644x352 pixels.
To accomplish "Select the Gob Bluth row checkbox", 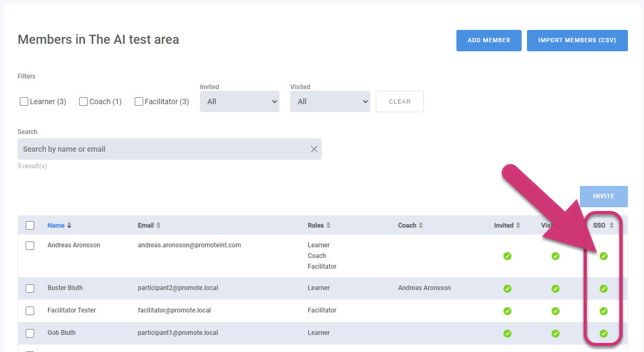I will (x=30, y=333).
